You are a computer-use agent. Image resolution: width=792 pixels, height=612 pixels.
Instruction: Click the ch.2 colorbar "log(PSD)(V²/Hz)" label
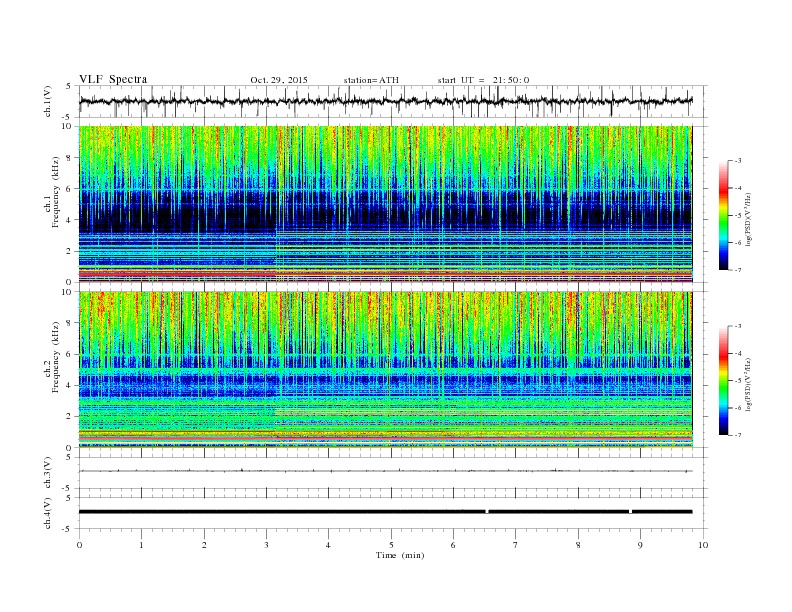pyautogui.click(x=748, y=384)
